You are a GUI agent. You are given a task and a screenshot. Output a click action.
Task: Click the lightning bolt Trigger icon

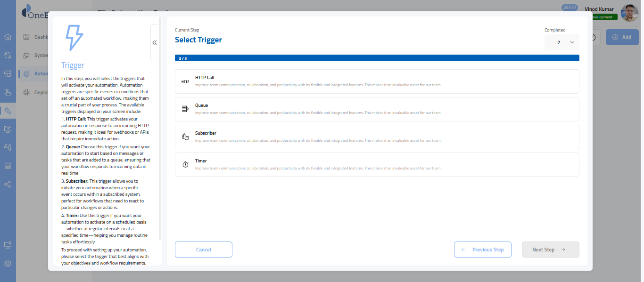(x=74, y=38)
